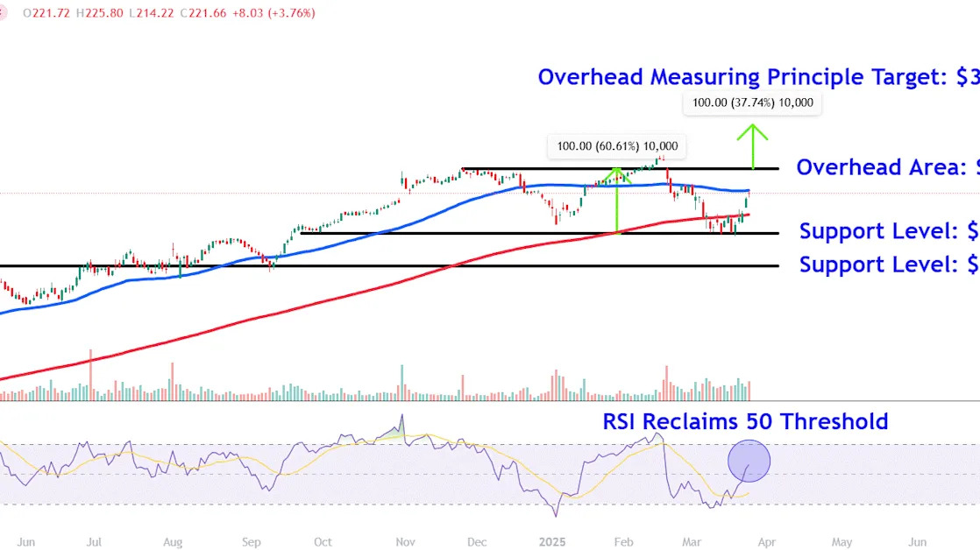The image size is (980, 550).
Task: Click the blue circle highlighting the RSI
Action: coord(749,462)
